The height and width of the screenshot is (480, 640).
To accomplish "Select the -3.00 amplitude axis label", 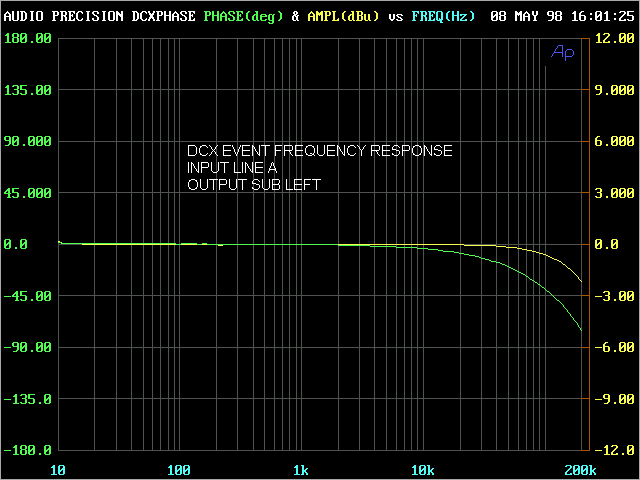I will pyautogui.click(x=610, y=296).
